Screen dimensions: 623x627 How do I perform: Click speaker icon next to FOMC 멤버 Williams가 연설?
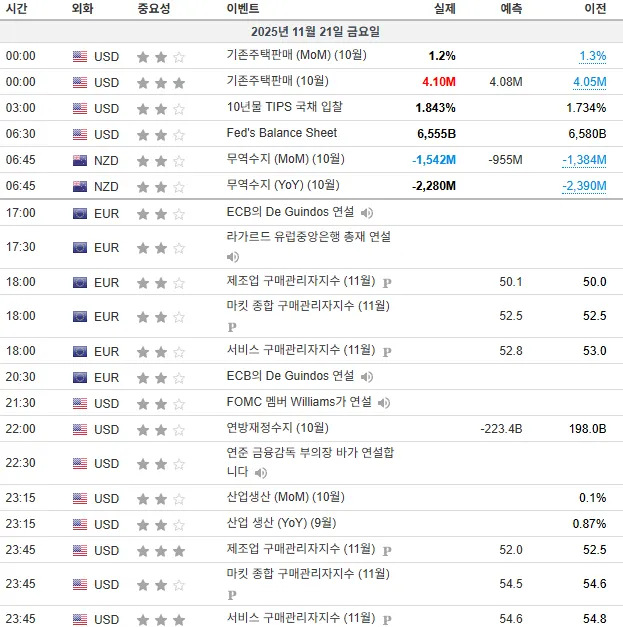point(384,403)
